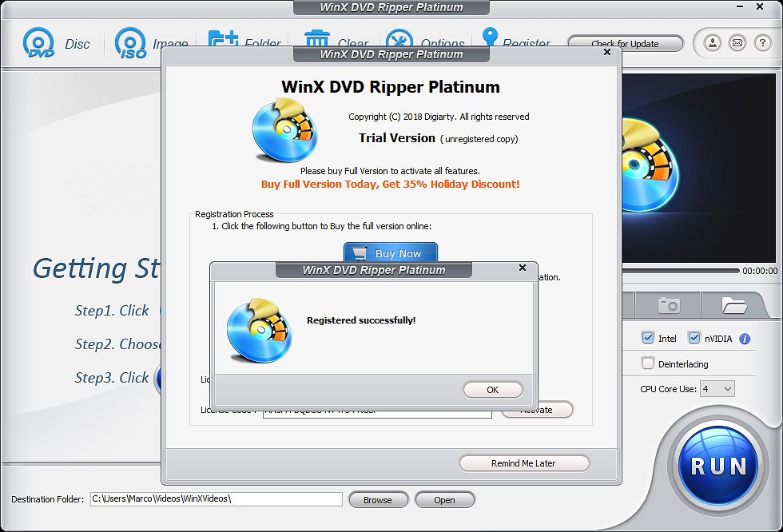Click the "Registered successfully!" message text
This screenshot has height=532, width=783.
[361, 320]
